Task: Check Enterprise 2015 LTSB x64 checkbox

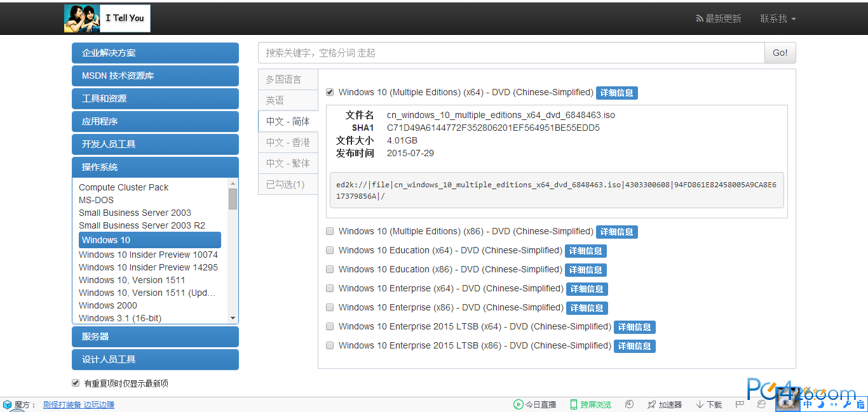Action: 330,326
